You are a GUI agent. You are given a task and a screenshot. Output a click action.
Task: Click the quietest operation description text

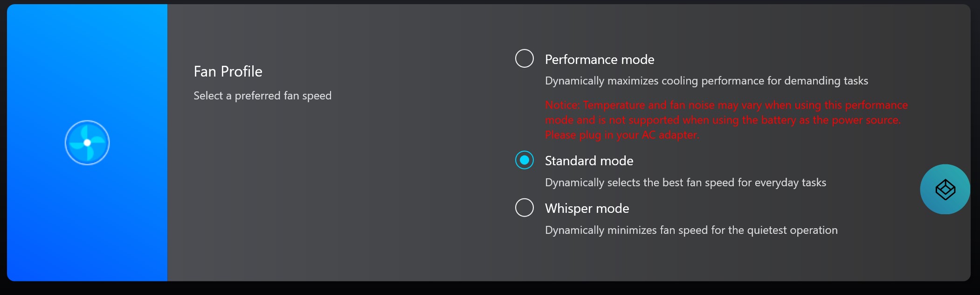[691, 230]
